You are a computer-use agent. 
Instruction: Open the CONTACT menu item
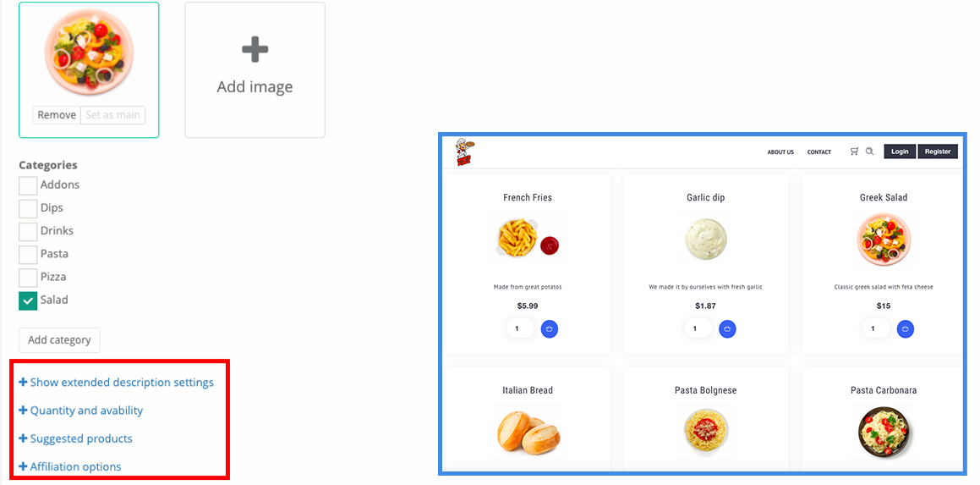pos(819,152)
